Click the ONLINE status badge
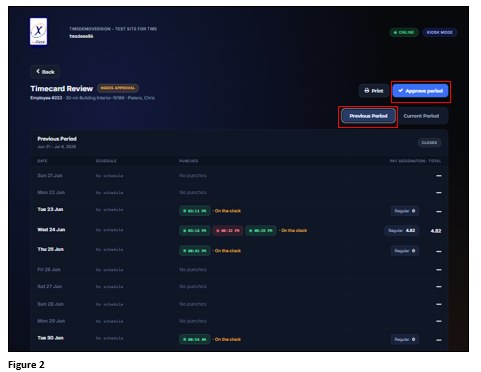This screenshot has width=481, height=372. [x=404, y=32]
